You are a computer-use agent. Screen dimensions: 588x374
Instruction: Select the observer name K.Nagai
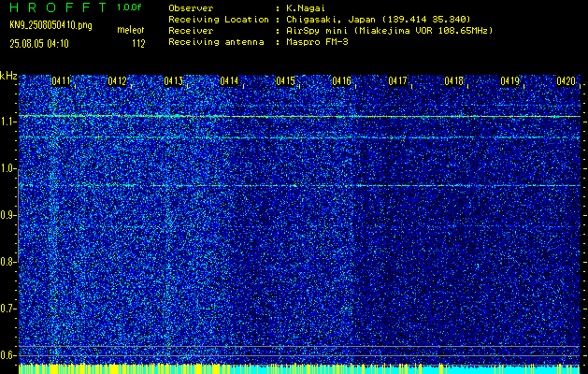tap(306, 8)
